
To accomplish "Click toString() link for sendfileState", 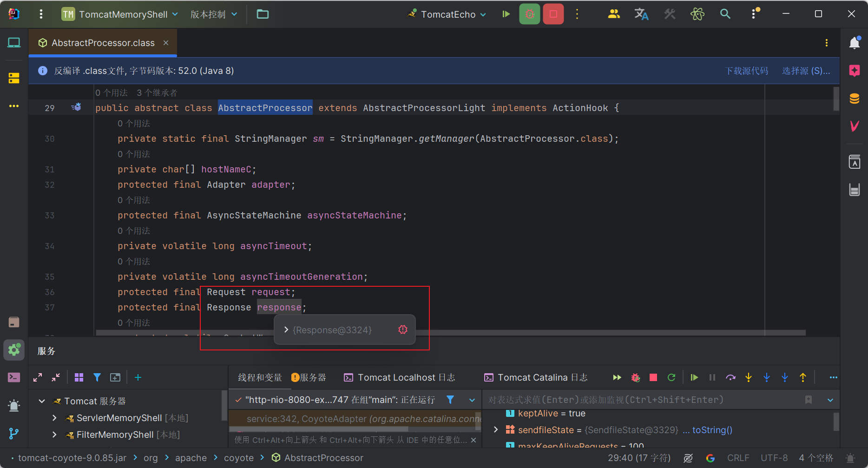I will point(712,430).
